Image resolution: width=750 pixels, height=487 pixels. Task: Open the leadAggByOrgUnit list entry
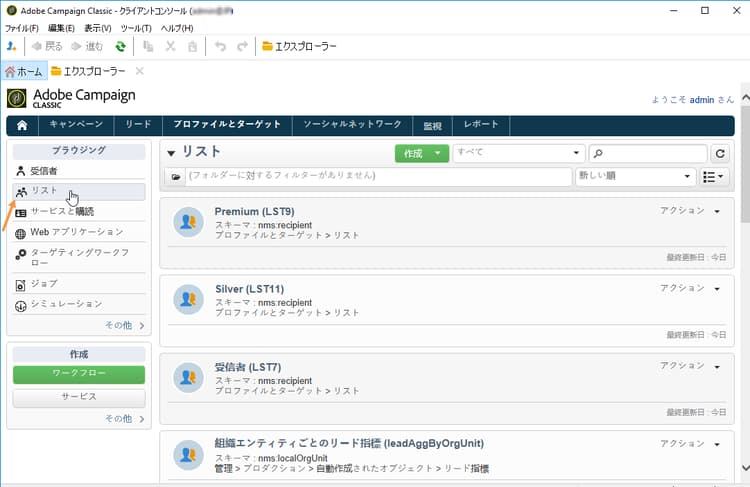click(349, 443)
